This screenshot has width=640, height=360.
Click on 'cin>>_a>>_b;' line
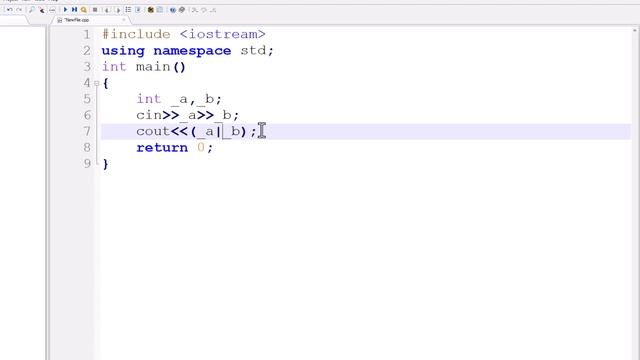[187, 115]
